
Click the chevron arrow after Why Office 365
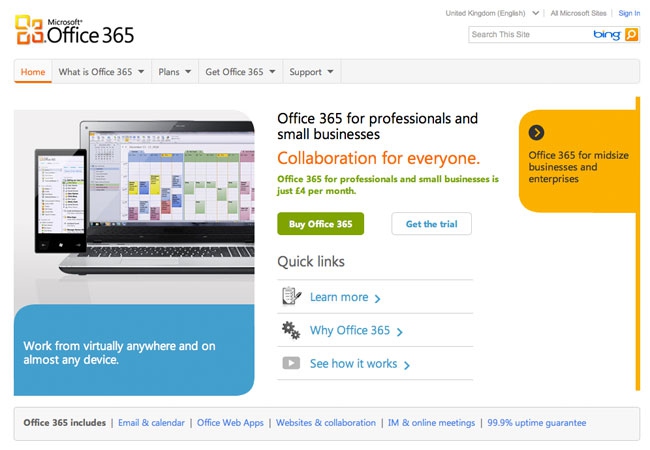pyautogui.click(x=400, y=331)
